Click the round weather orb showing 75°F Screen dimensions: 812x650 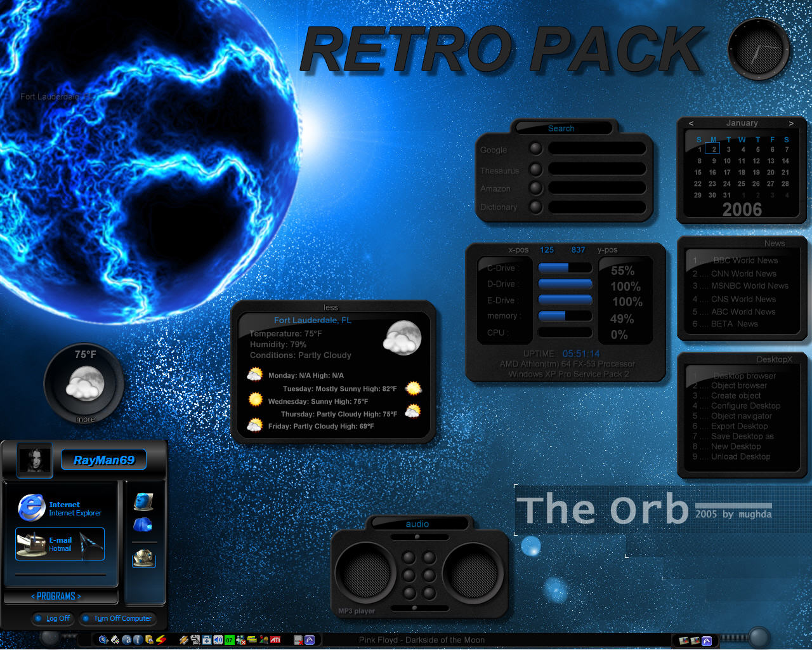(84, 383)
